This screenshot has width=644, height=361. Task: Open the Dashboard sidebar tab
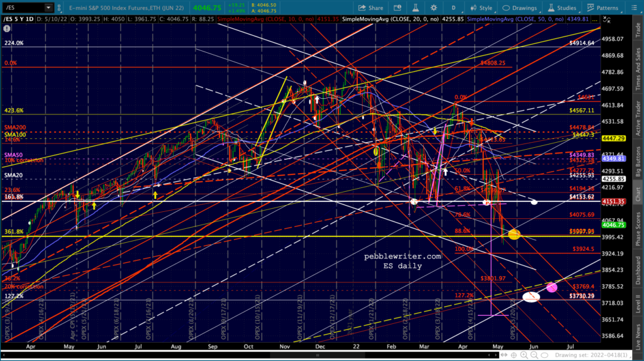coord(638,270)
